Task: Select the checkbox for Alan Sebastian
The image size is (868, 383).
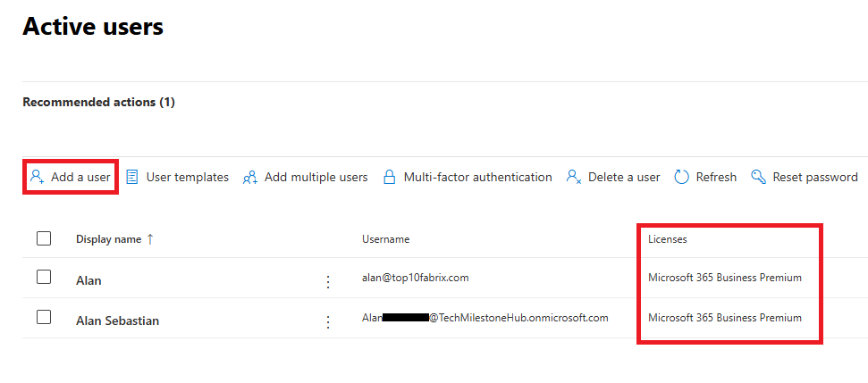Action: [44, 317]
